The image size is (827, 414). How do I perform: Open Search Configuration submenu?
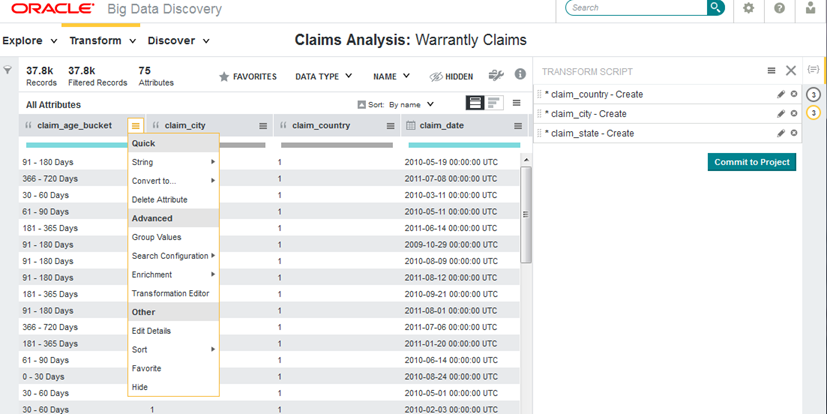(173, 256)
